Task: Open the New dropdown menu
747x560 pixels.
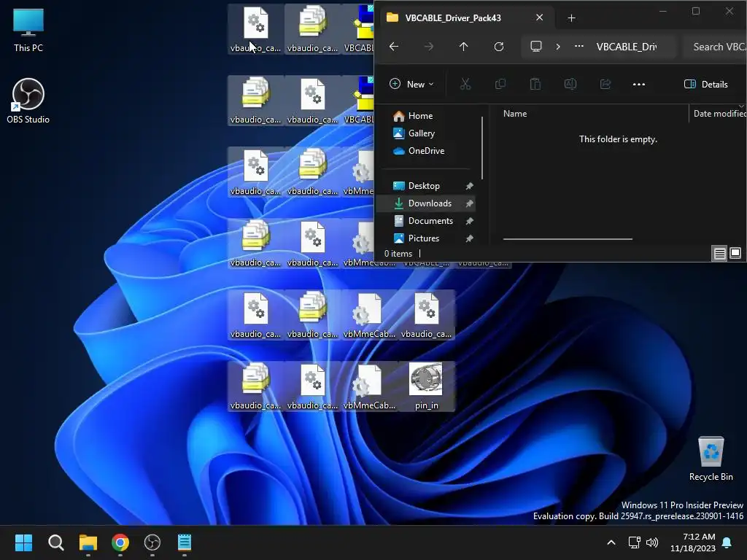Action: coord(411,85)
